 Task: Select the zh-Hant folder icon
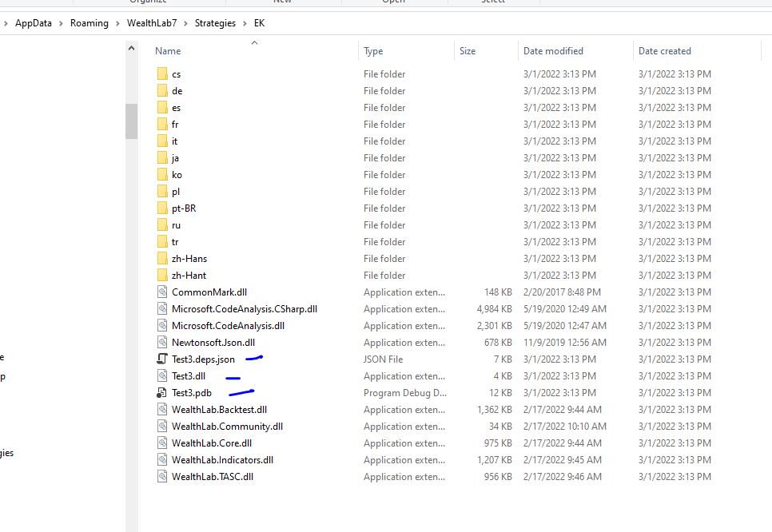[162, 275]
